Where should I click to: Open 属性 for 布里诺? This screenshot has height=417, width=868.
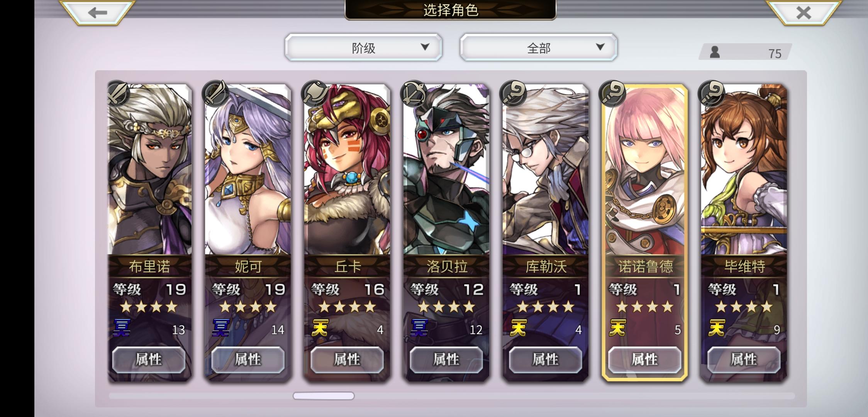pos(149,359)
